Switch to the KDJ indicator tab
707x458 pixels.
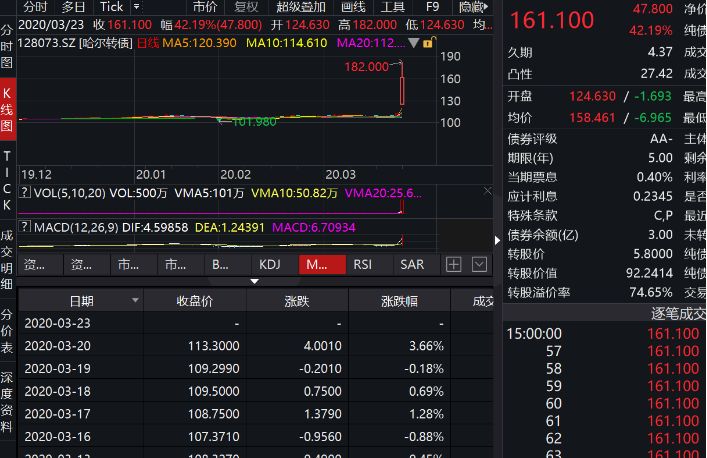click(x=270, y=264)
